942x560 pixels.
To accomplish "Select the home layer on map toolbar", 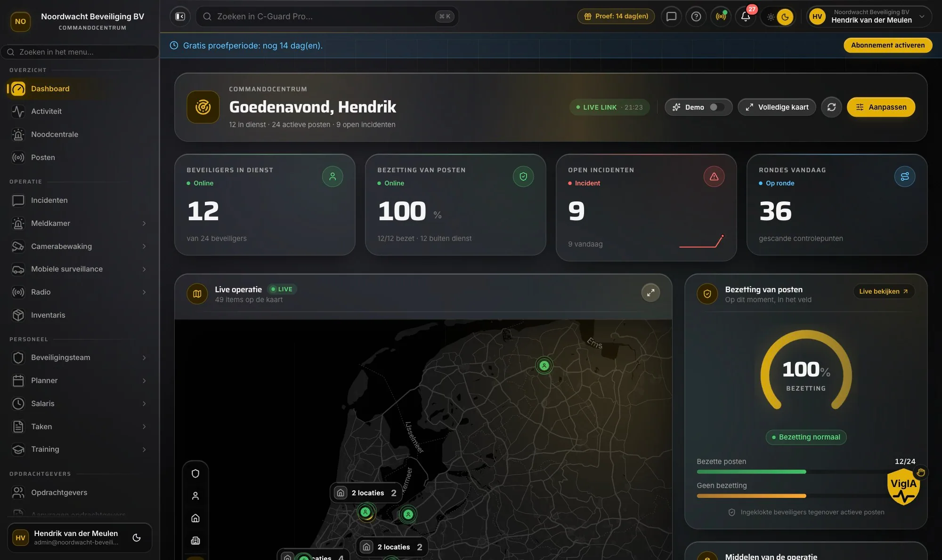I will click(195, 518).
